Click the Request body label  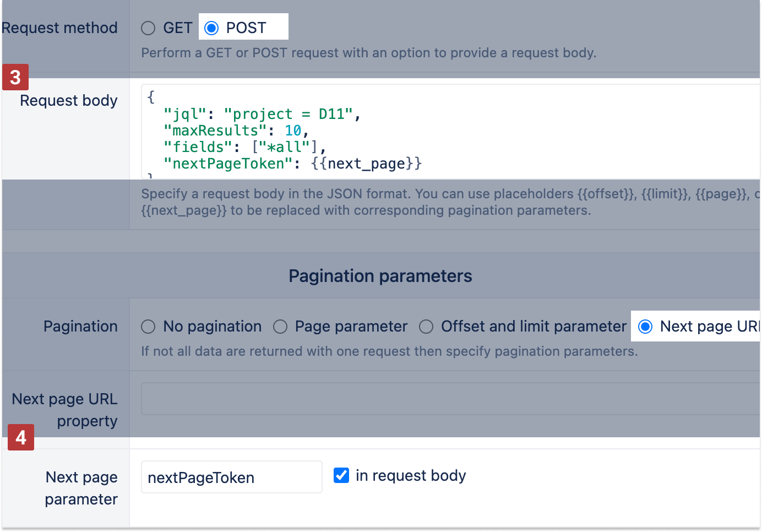(x=69, y=101)
